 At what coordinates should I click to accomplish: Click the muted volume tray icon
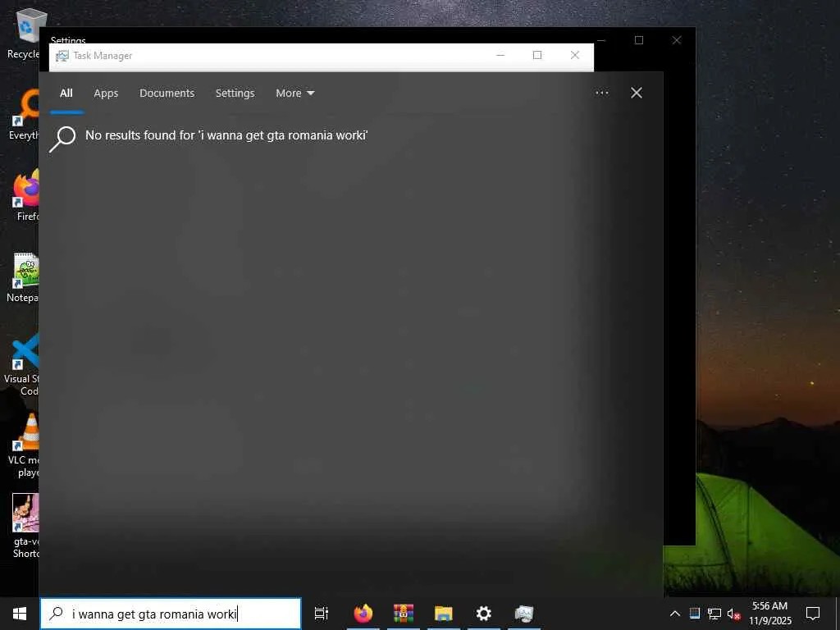[733, 614]
